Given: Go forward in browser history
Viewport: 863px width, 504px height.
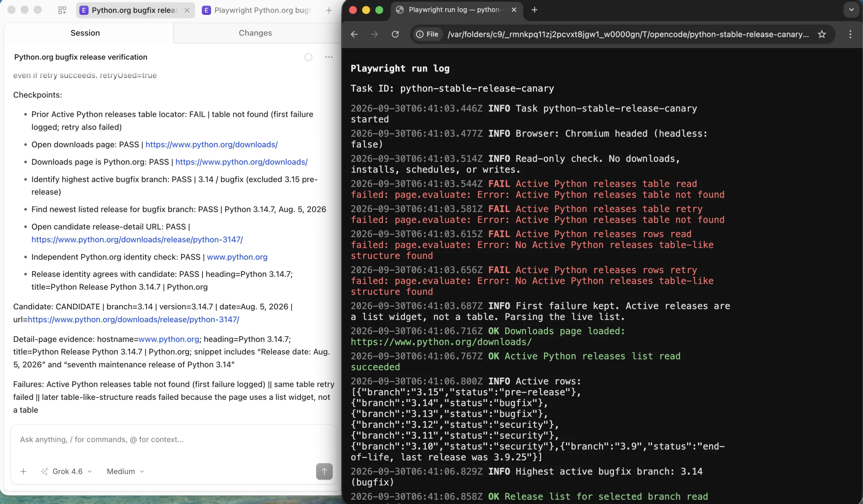Looking at the screenshot, I should coord(374,34).
